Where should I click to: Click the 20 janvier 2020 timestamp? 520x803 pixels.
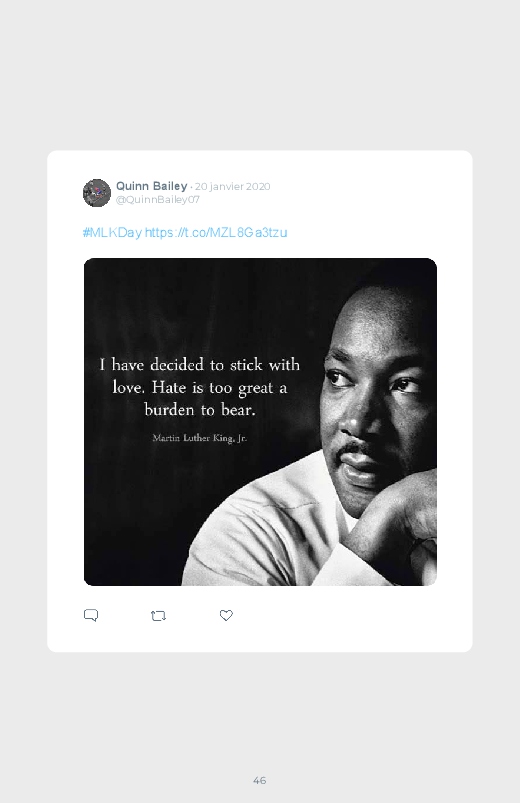point(233,186)
